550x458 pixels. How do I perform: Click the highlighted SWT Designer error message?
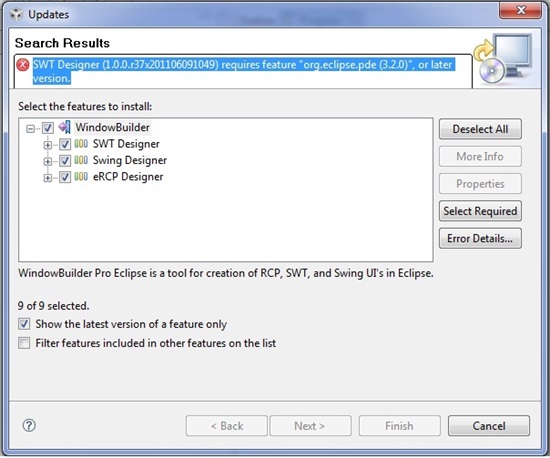pos(244,72)
